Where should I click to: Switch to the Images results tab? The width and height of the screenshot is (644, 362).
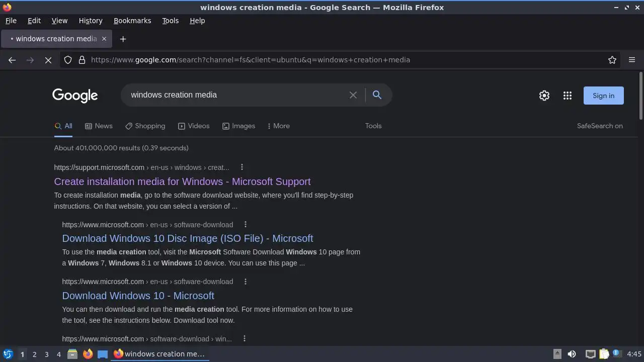click(x=238, y=126)
